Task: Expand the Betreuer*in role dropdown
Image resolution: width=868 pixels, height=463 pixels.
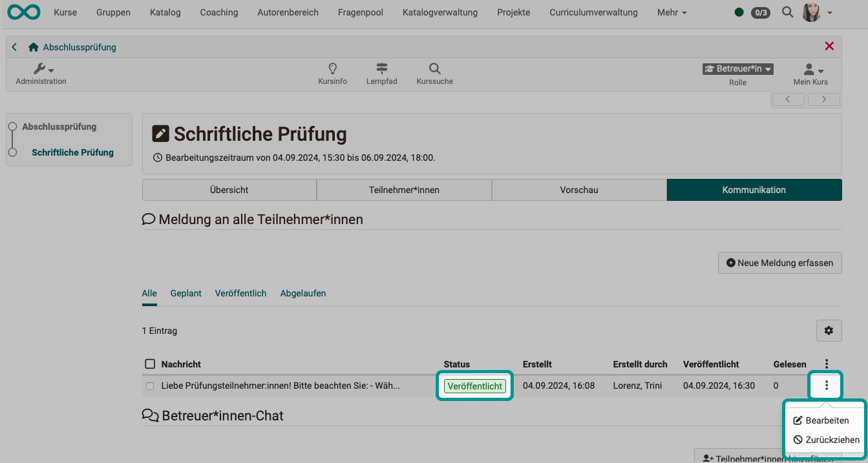Action: (737, 69)
